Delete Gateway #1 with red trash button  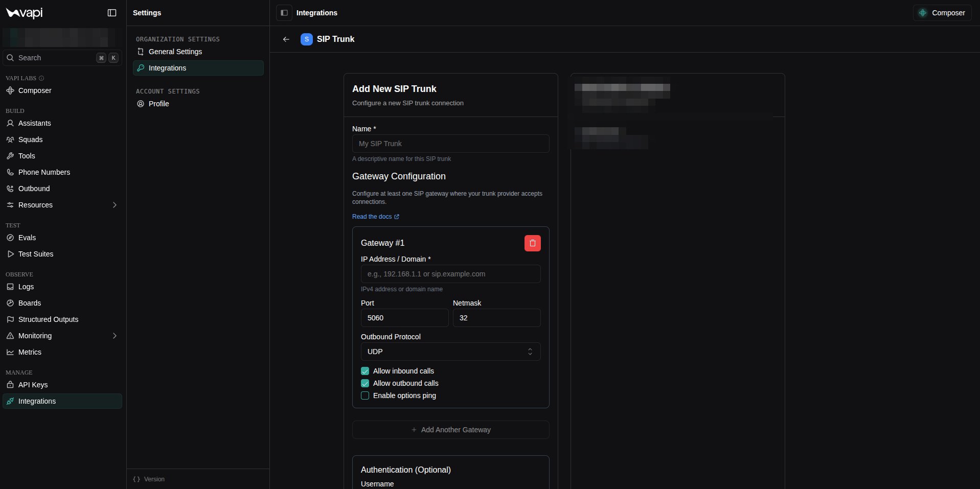(533, 243)
